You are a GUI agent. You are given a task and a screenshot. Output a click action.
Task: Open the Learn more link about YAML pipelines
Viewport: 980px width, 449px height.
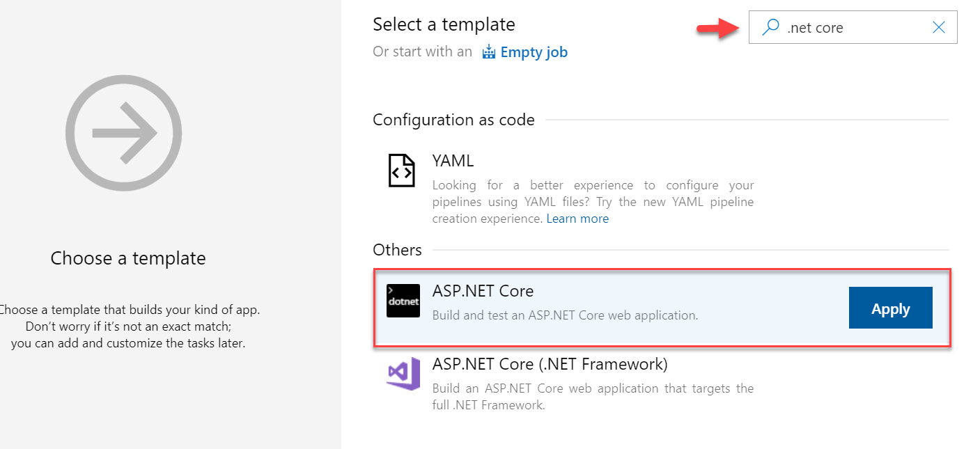pyautogui.click(x=577, y=218)
